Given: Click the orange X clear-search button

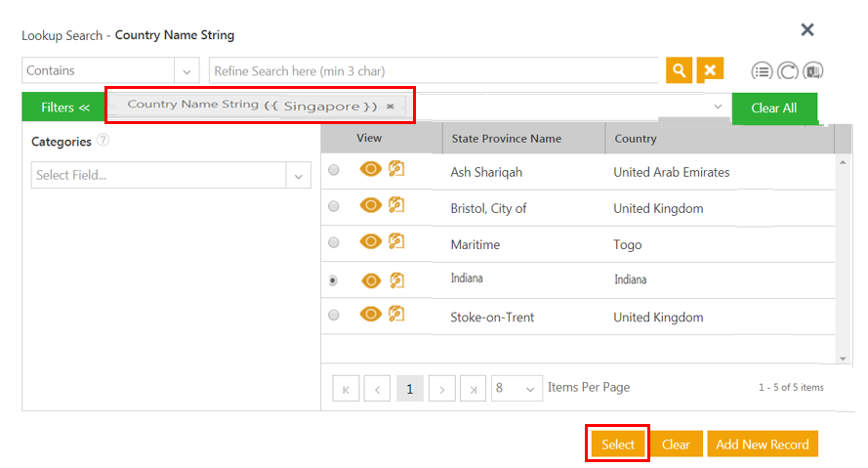Looking at the screenshot, I should pos(710,70).
